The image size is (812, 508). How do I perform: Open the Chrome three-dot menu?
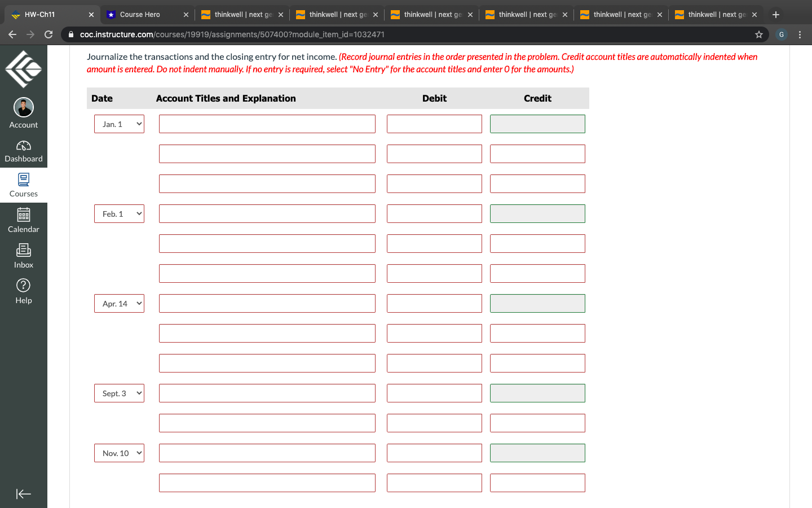click(800, 34)
